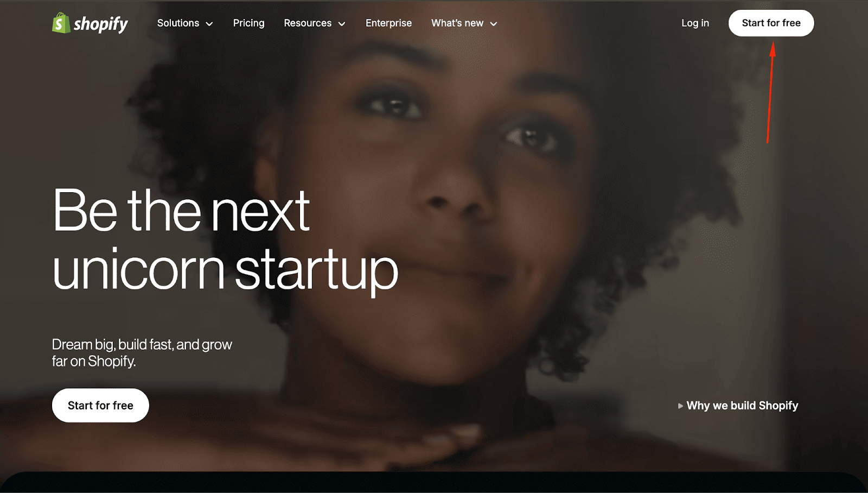Image resolution: width=868 pixels, height=493 pixels.
Task: Click Start for free below the tagline
Action: click(100, 405)
